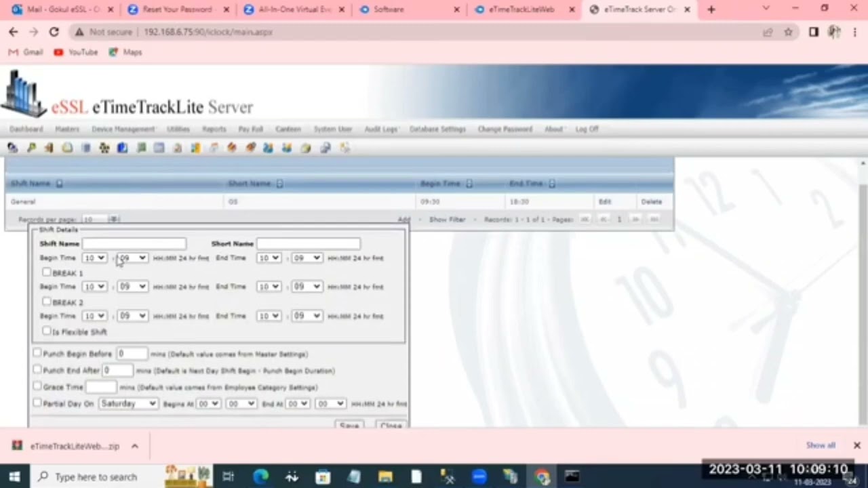Bookmark this page with the star icon
The width and height of the screenshot is (868, 488).
pos(788,32)
